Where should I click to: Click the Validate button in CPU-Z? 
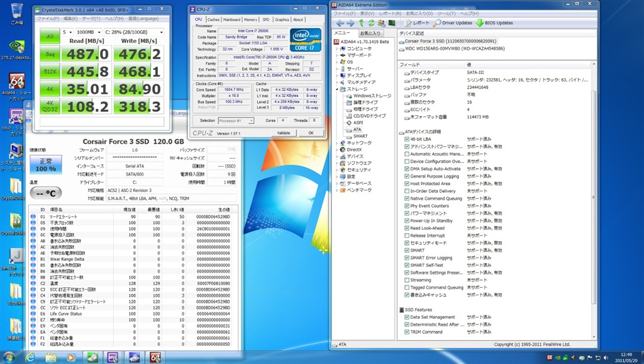(284, 133)
